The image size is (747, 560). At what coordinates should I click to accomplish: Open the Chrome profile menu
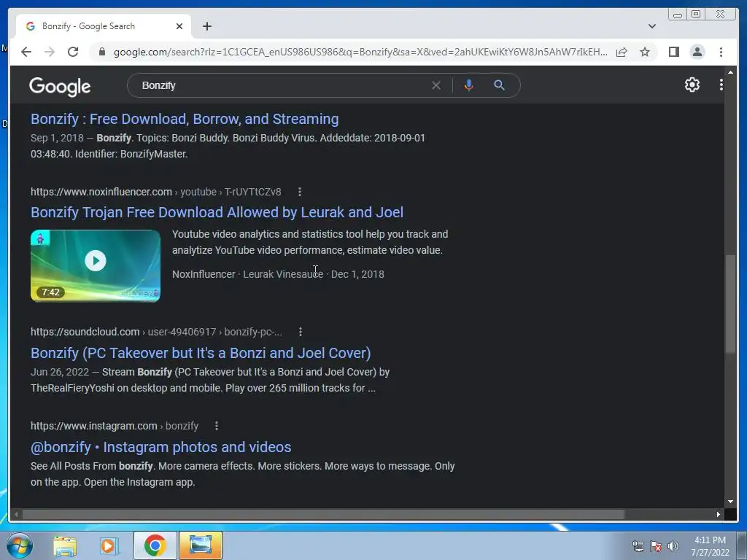coord(697,52)
